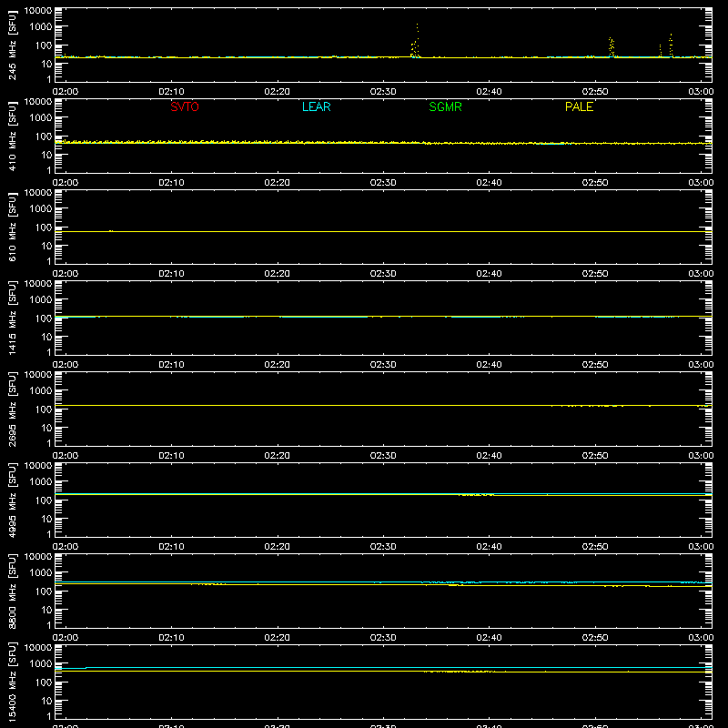Click the 10000 y-axis value on the 245 MHz plot
This screenshot has height=728, width=728.
(x=38, y=10)
